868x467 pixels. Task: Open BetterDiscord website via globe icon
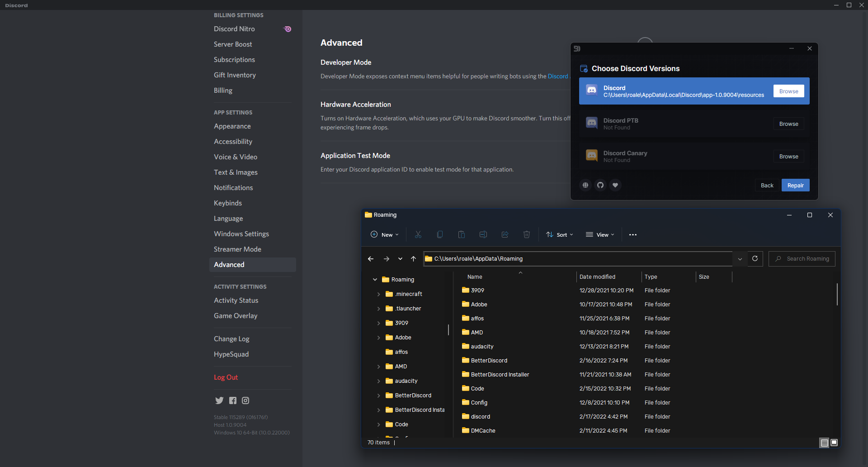point(585,185)
